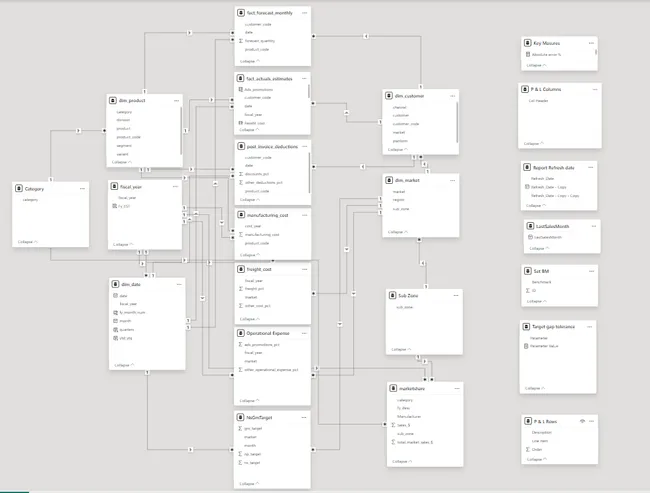Click the dim_date table icon
This screenshot has width=650, height=493.
[115, 284]
